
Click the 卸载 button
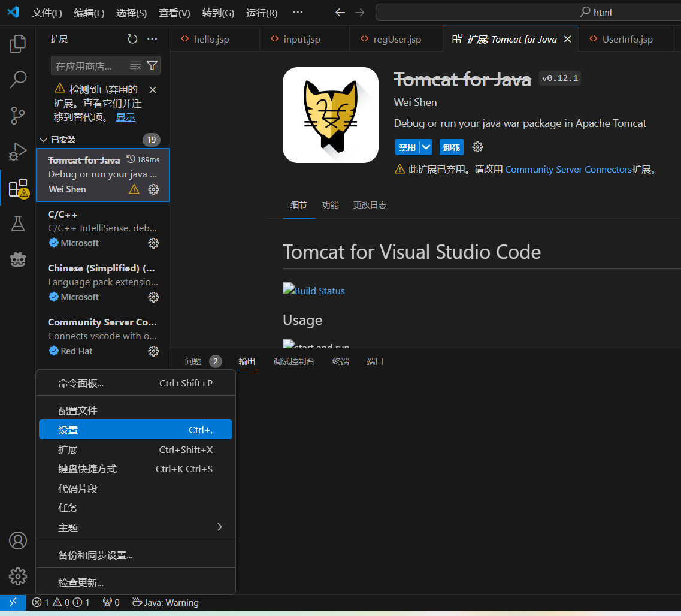coord(452,147)
